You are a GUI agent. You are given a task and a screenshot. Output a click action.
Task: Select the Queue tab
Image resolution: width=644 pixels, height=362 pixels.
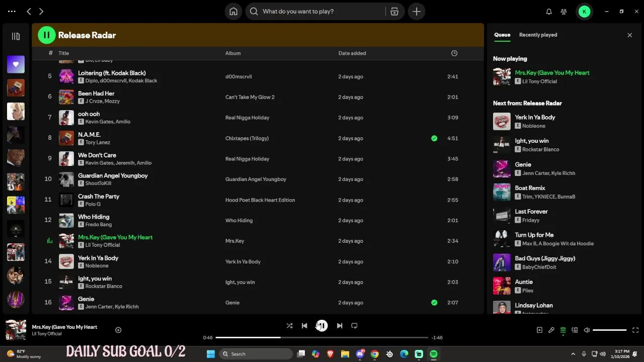(502, 35)
